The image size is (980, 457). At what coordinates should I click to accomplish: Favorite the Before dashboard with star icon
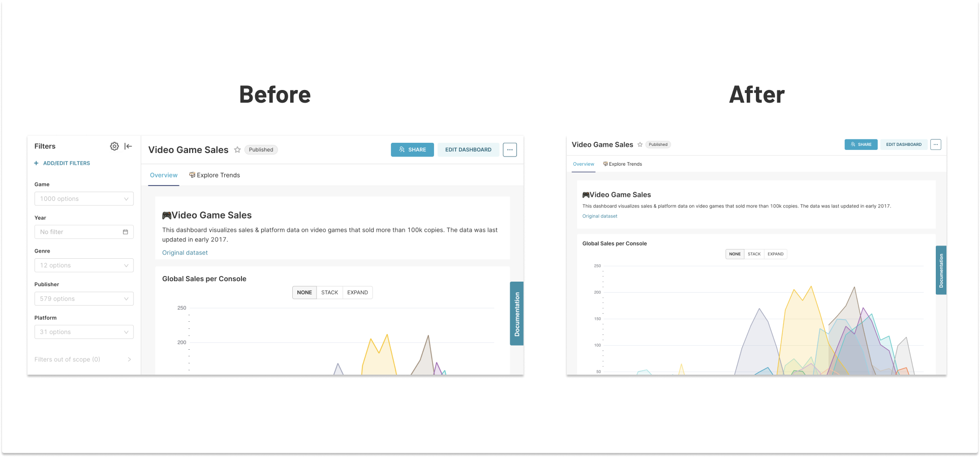point(237,150)
